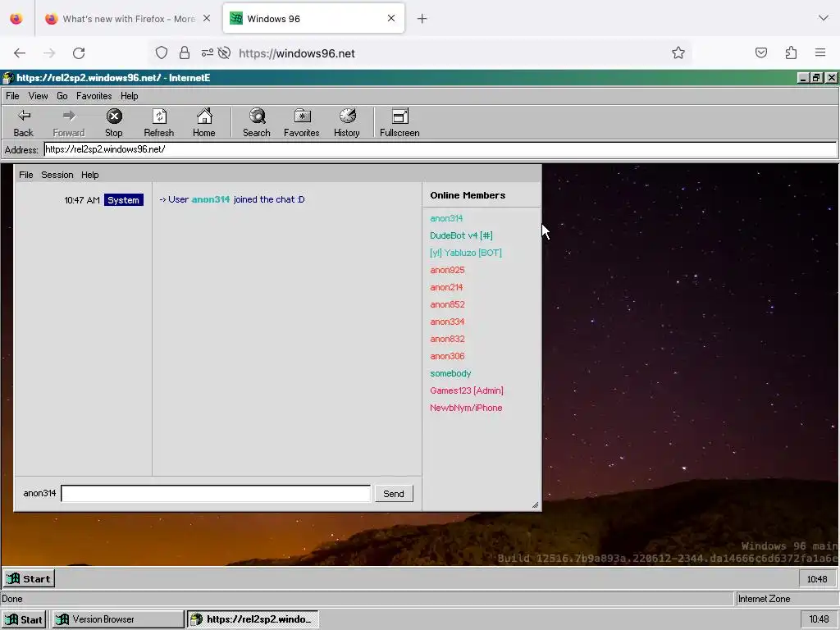Open Search with the magnifier globe icon
Viewport: 840px width, 630px height.
(x=257, y=123)
